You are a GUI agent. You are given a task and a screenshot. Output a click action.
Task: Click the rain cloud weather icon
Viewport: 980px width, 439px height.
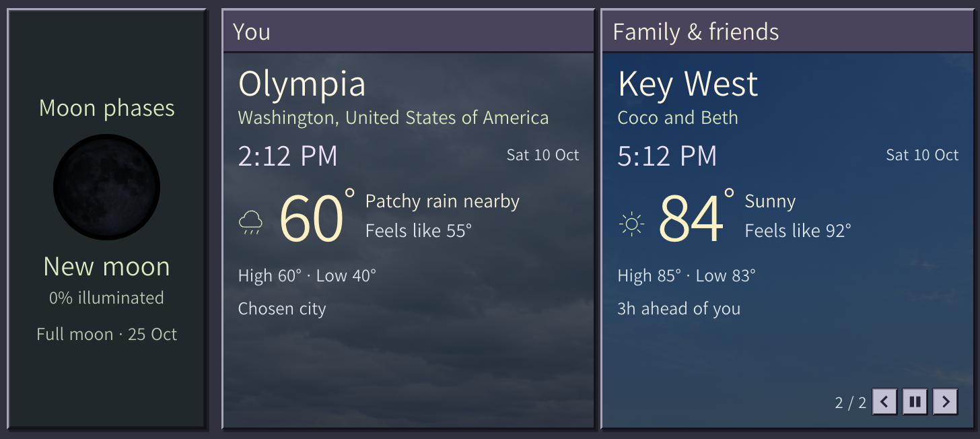pos(251,223)
